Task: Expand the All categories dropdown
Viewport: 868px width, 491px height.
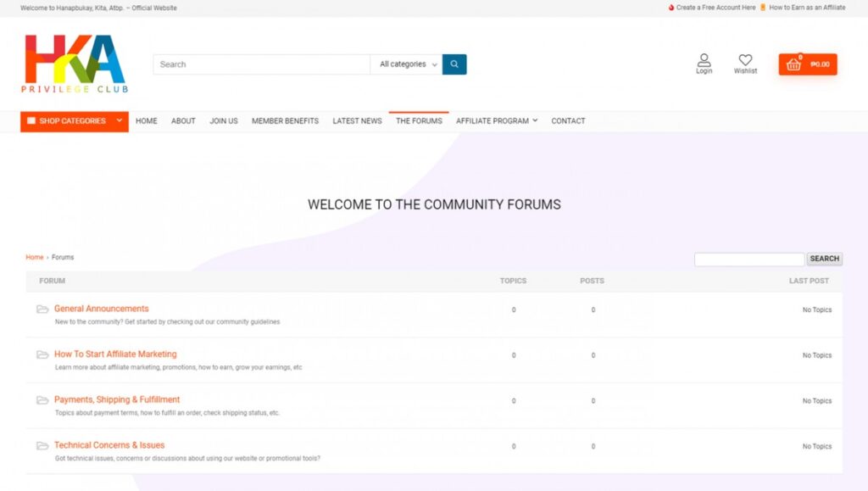Action: [x=407, y=64]
